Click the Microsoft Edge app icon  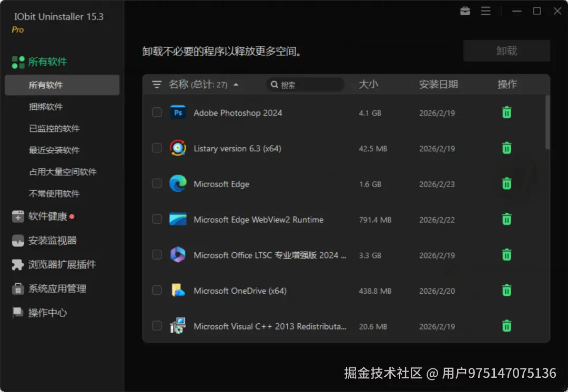pyautogui.click(x=178, y=183)
